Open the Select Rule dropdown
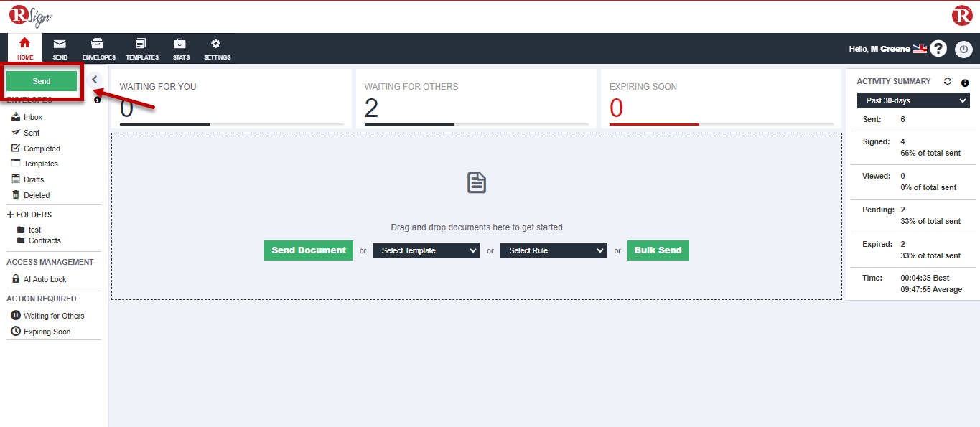The width and height of the screenshot is (980, 427). 553,250
